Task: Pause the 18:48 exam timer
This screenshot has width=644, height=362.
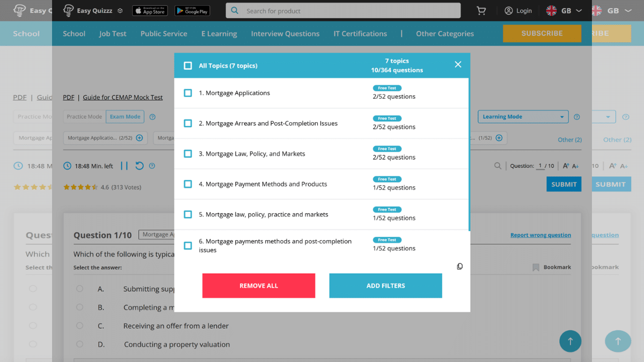Action: [125, 166]
